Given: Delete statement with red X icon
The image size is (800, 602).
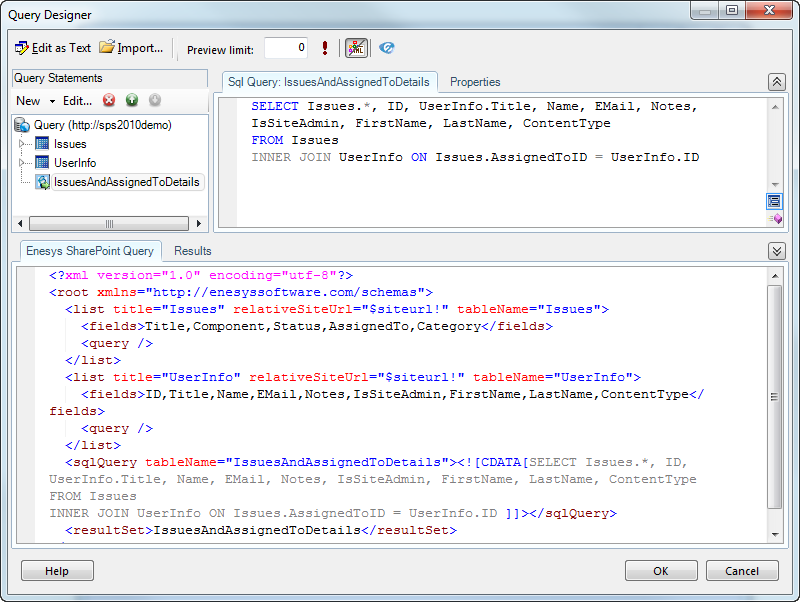Looking at the screenshot, I should point(109,100).
